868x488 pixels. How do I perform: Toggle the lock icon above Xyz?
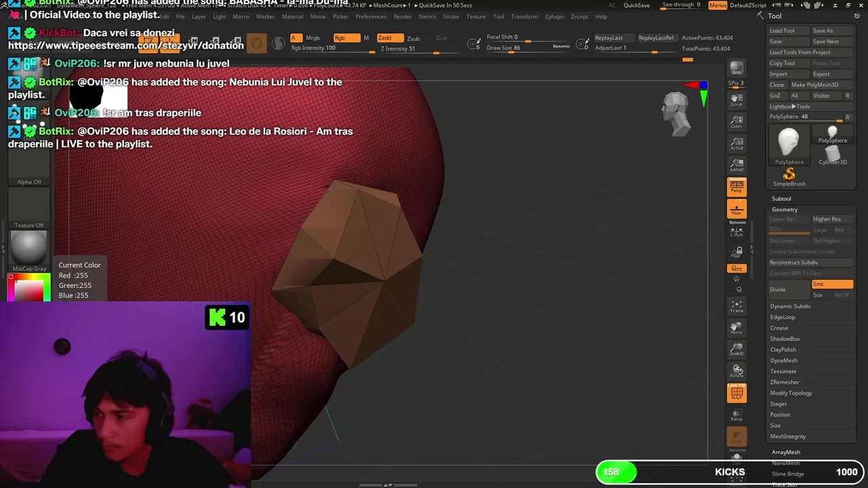pos(736,251)
